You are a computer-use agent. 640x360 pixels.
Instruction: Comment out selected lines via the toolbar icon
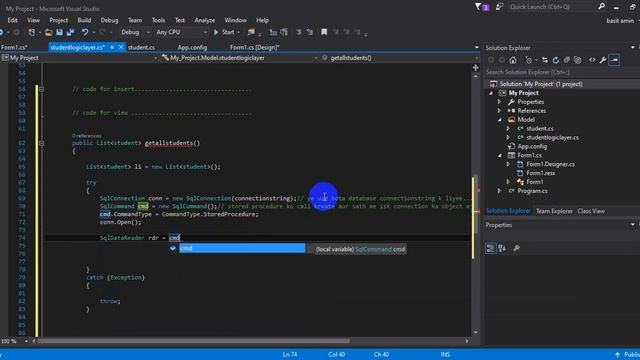299,32
